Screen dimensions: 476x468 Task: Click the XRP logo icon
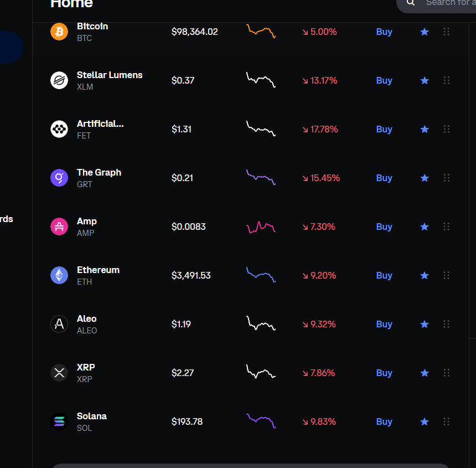point(59,373)
